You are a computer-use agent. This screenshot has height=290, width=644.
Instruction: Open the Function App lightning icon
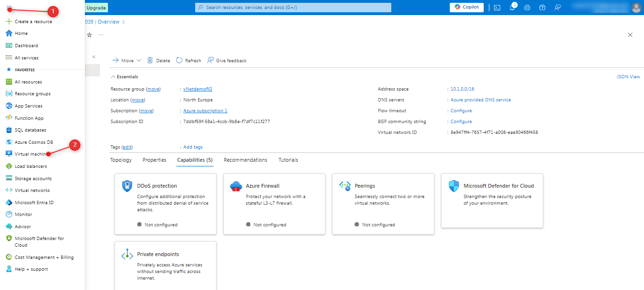pos(8,118)
